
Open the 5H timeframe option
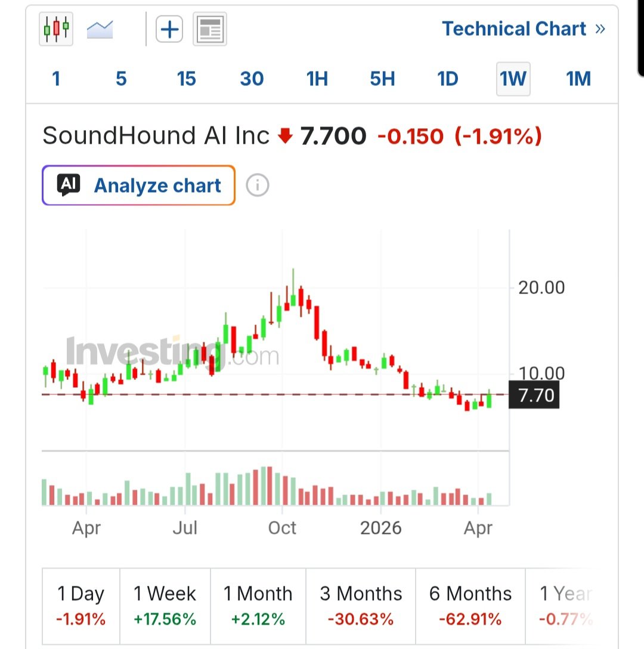pos(382,78)
